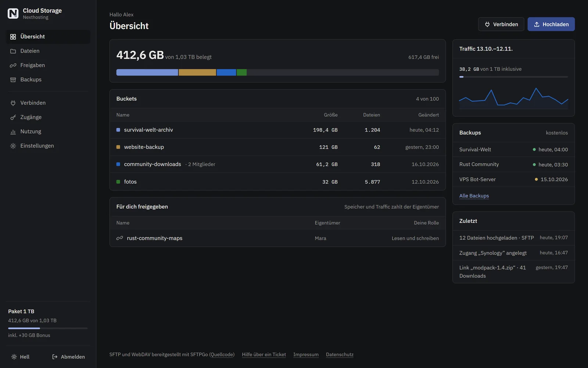Click the Backups archive icon in sidebar
The width and height of the screenshot is (588, 368).
13,80
